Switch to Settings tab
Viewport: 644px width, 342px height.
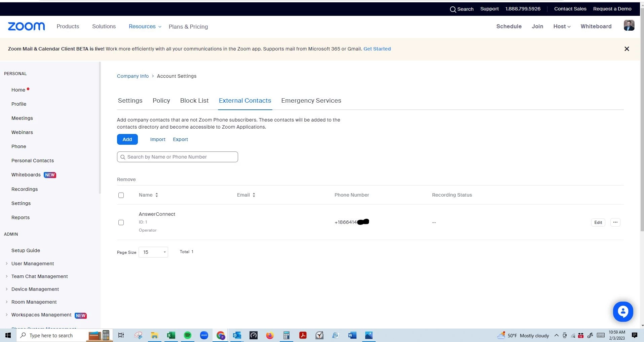click(x=130, y=101)
